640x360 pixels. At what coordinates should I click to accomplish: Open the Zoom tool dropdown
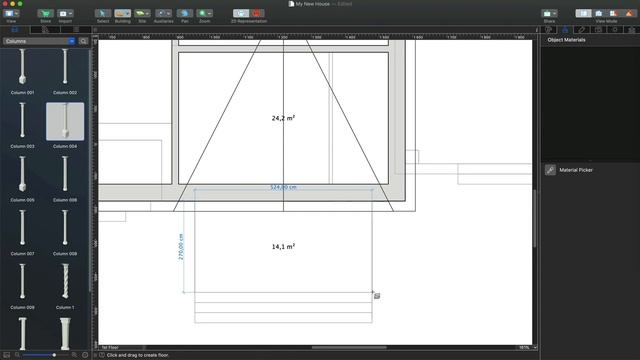(204, 13)
